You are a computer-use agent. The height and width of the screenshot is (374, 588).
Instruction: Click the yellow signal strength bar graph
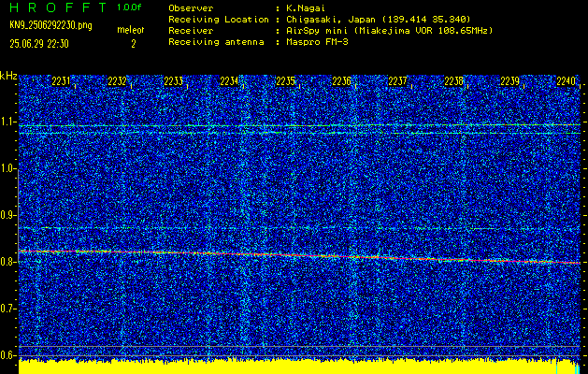299,367
